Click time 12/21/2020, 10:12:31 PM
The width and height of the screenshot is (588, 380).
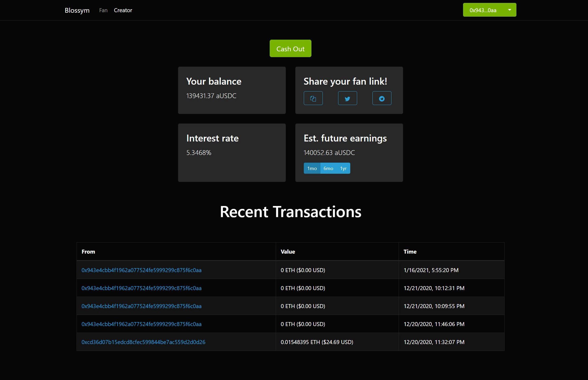[434, 288]
